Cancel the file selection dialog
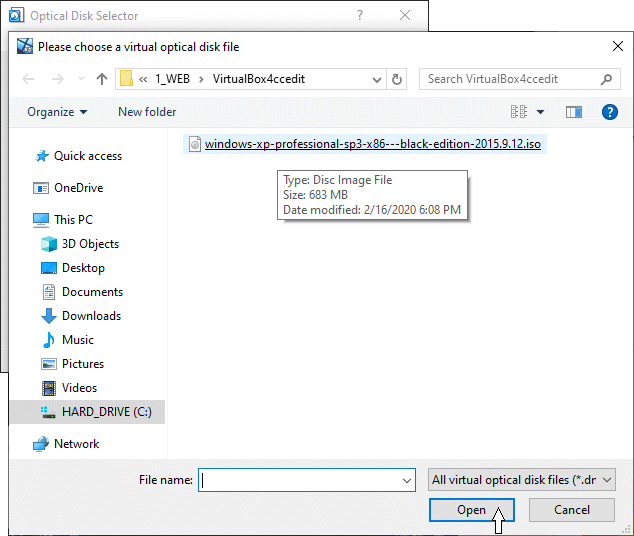This screenshot has height=536, width=634. [572, 510]
